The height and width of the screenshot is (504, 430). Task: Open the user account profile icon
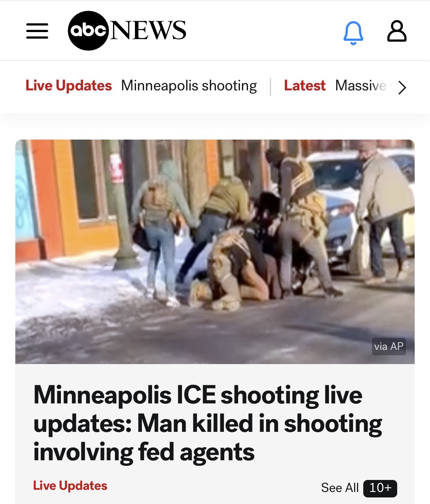coord(396,31)
